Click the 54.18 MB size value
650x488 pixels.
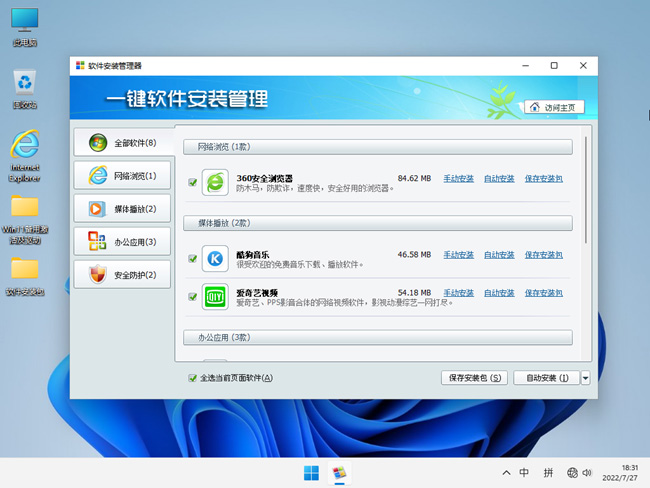(414, 293)
